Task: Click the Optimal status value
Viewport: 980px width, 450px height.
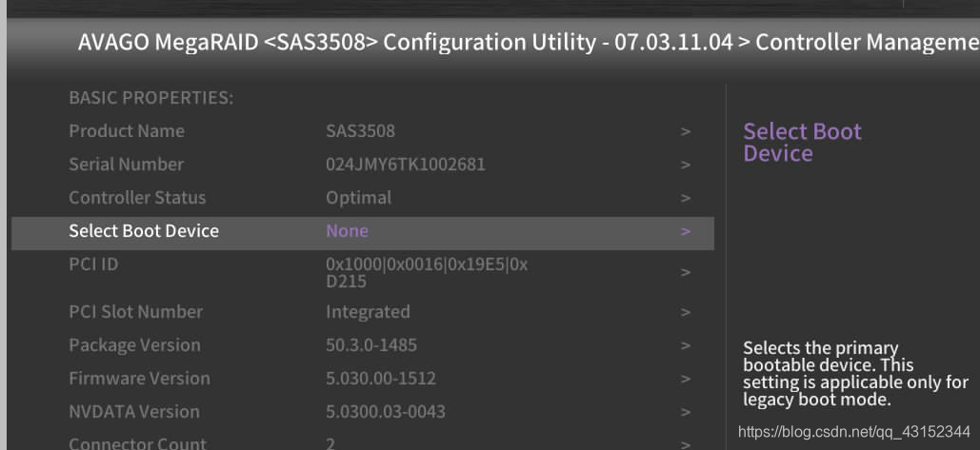Action: 358,198
